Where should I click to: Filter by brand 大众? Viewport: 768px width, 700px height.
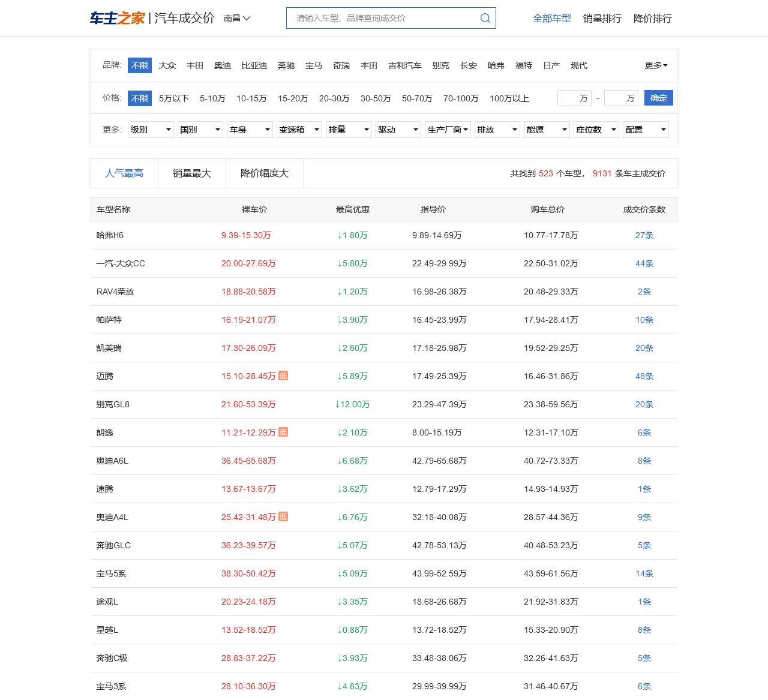click(x=167, y=65)
